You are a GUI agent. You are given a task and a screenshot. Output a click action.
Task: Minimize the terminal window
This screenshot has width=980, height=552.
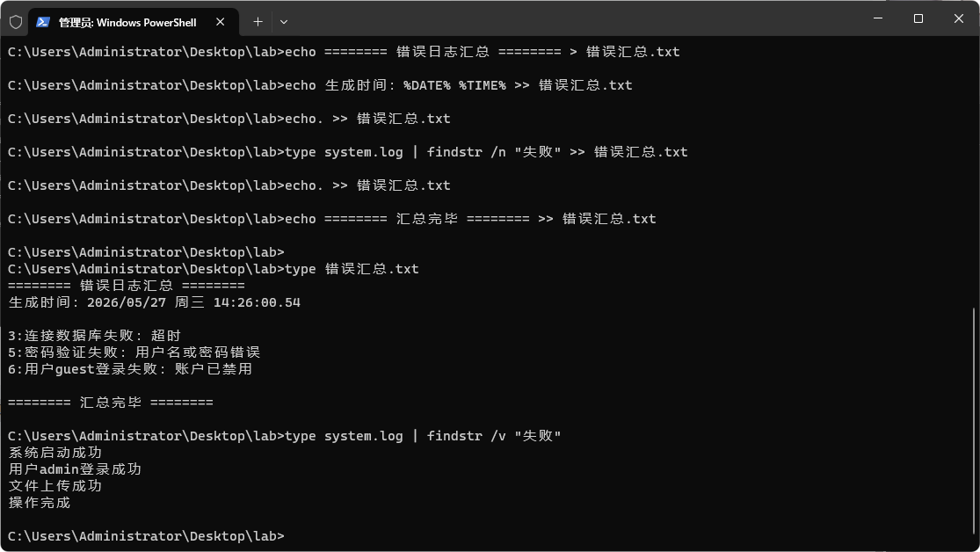click(x=877, y=18)
